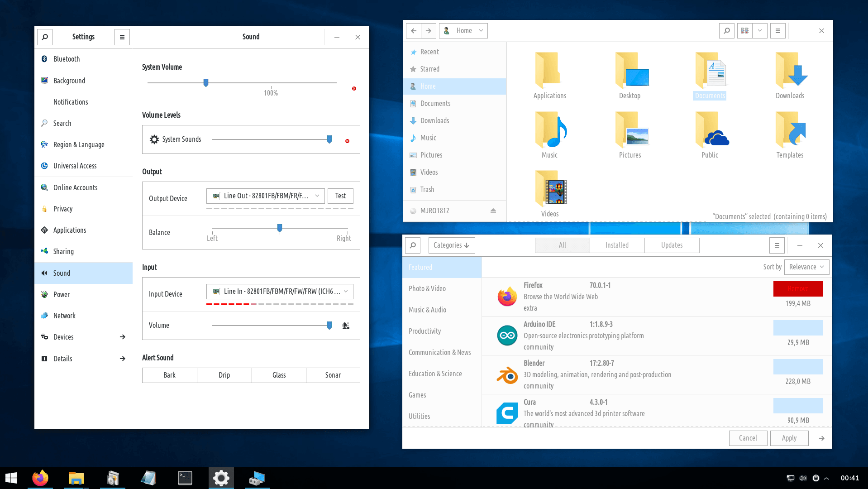
Task: Click the Settings hamburger menu icon
Action: tap(122, 37)
